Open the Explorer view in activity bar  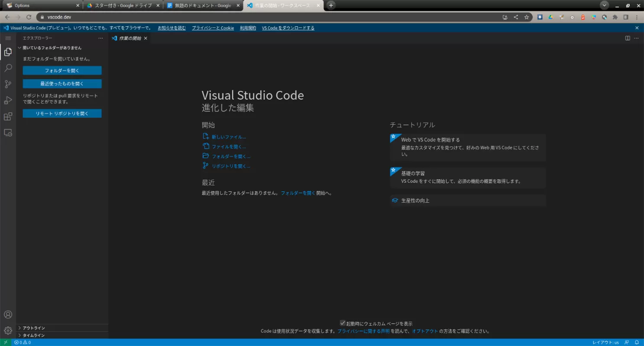tap(8, 52)
